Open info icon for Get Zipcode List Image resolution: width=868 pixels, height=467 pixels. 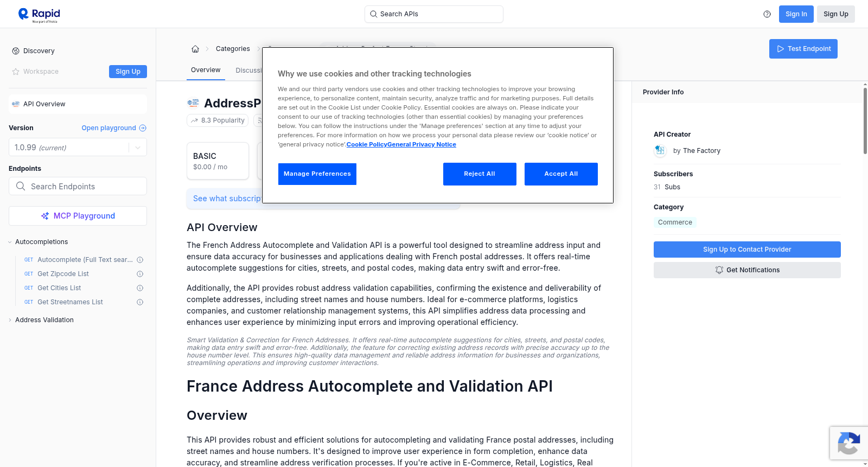[x=140, y=274]
